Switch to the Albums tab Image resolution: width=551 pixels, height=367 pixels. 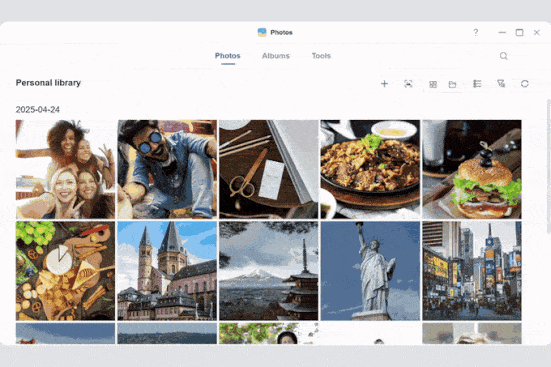(x=276, y=56)
